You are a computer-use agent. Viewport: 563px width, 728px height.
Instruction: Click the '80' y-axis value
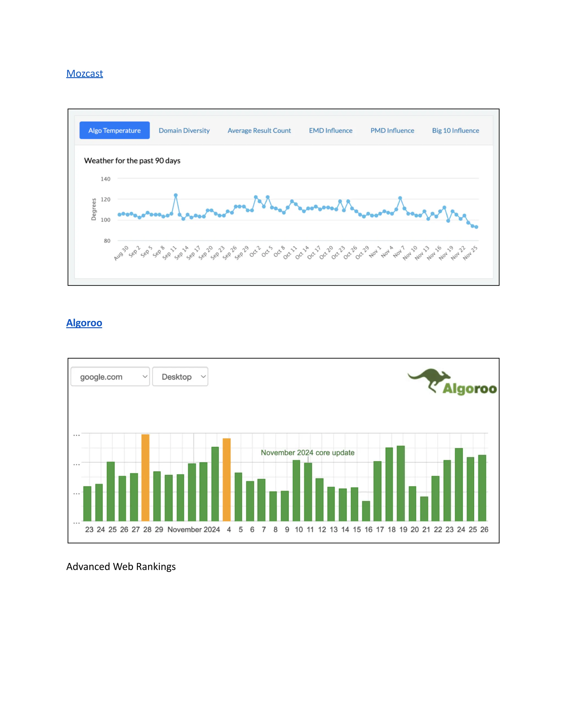point(107,241)
